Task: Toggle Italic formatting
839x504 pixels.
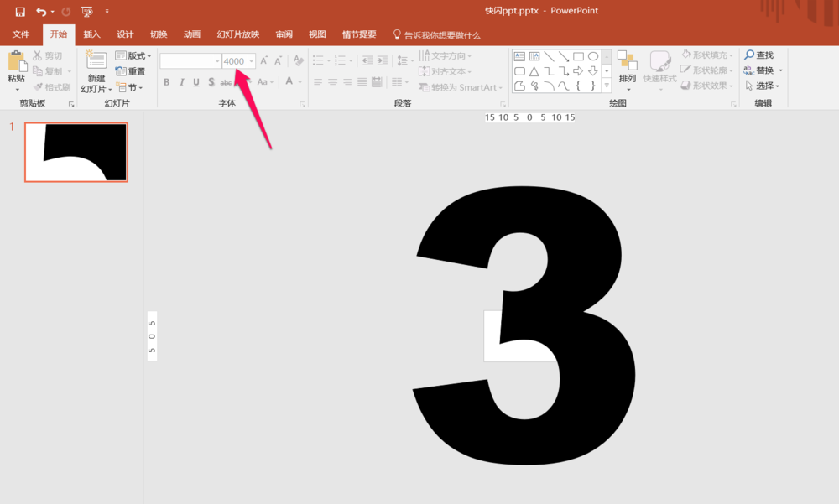Action: coord(181,82)
